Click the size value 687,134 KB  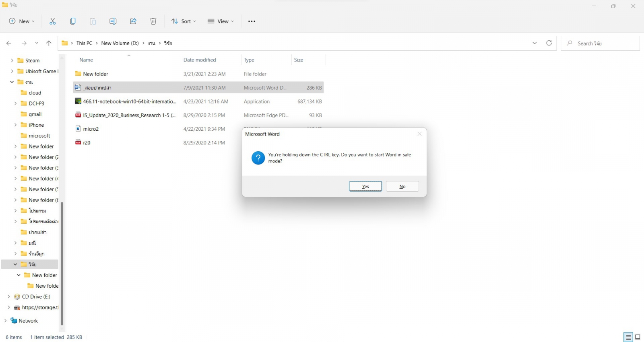click(x=310, y=101)
